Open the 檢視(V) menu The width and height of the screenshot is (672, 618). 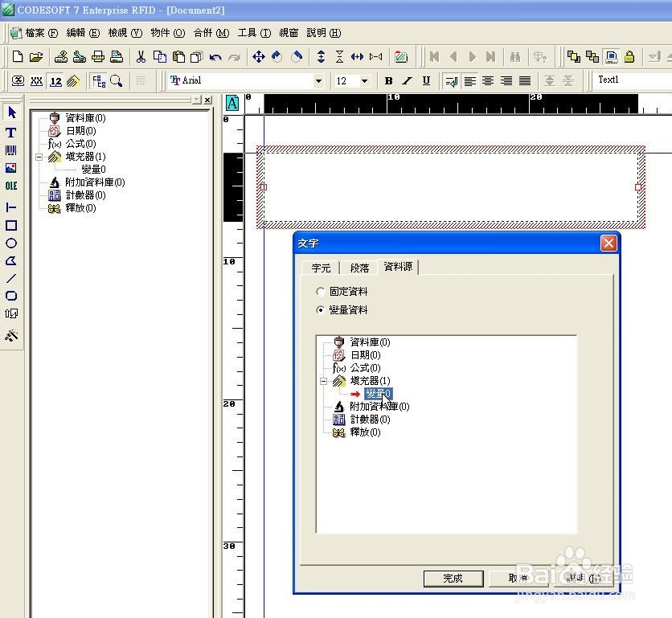pyautogui.click(x=125, y=33)
